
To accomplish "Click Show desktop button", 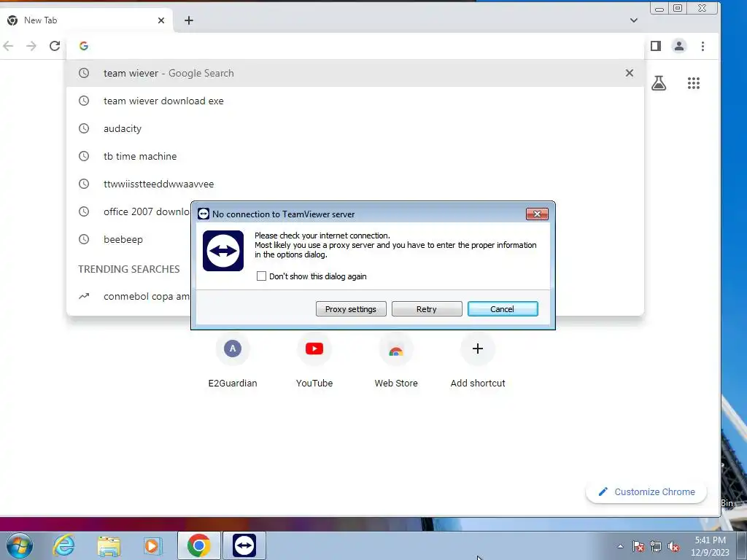I will tap(742, 545).
